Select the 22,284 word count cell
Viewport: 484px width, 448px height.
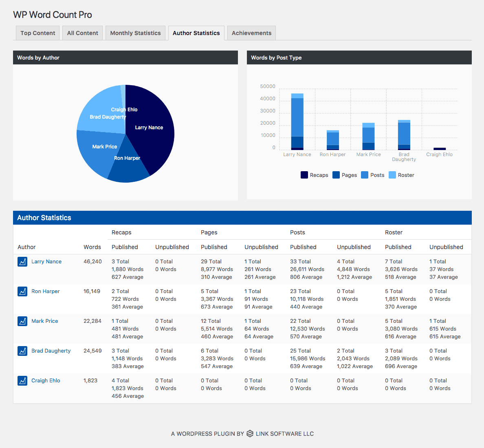pos(92,321)
